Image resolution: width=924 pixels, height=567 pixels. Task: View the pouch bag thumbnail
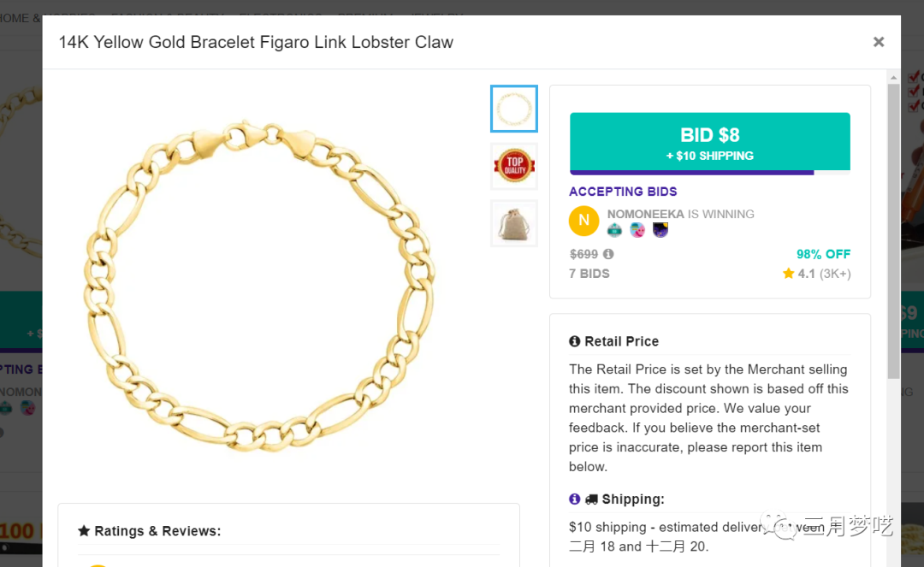click(x=513, y=223)
